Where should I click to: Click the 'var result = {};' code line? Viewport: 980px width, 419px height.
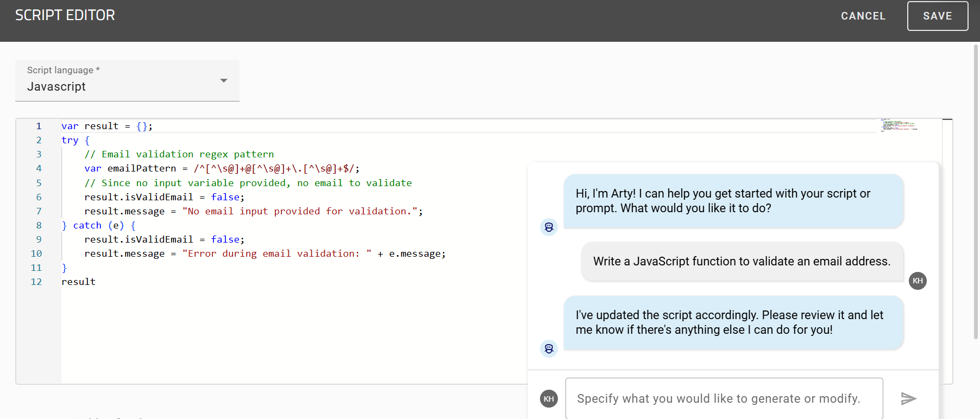point(107,126)
